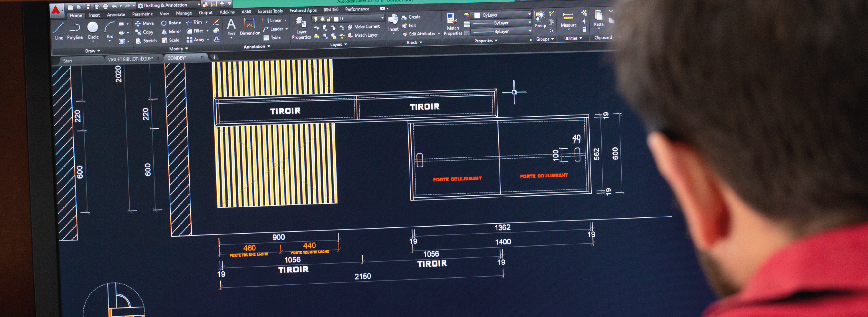This screenshot has width=868, height=317.
Task: Toggle the layer freeze sun icon
Action: (322, 19)
